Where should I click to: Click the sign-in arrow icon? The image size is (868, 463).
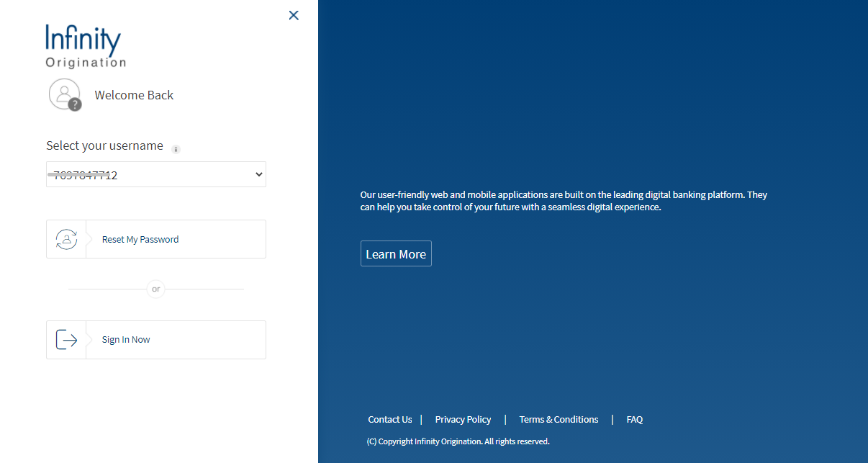click(66, 340)
